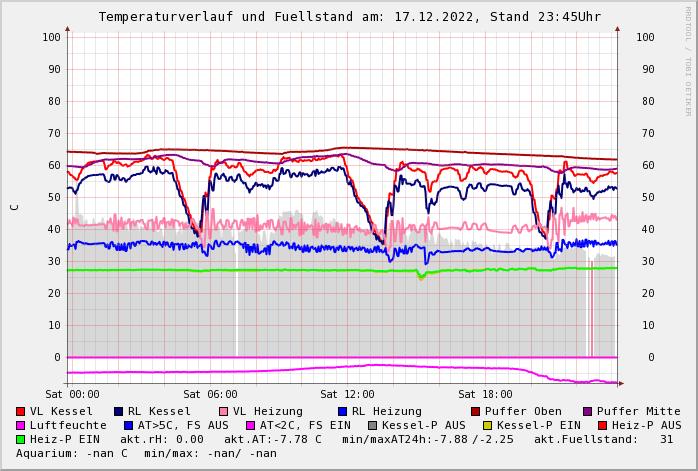Click the Temperaturverlauf und Fuellstand chart title
698x471 pixels.
(349, 17)
